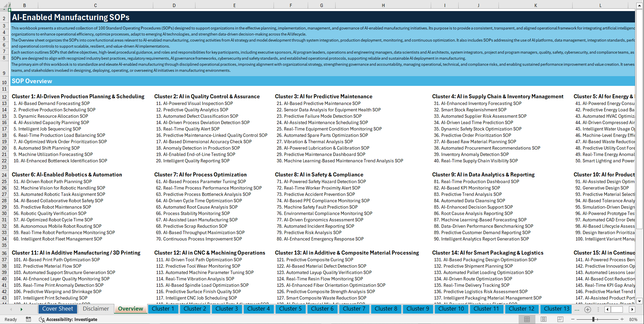644x324 pixels.
Task: Open the Disclaimer sheet tab
Action: [95, 309]
